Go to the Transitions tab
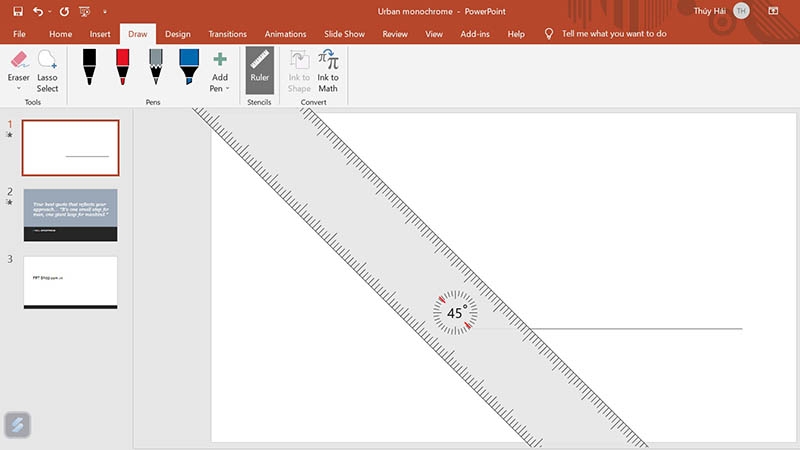This screenshot has height=450, width=800. pos(228,34)
